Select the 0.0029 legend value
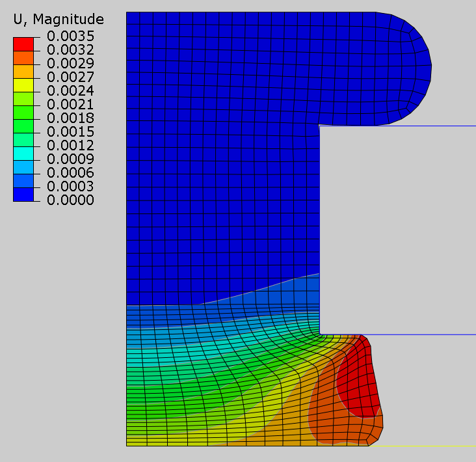 (70, 64)
